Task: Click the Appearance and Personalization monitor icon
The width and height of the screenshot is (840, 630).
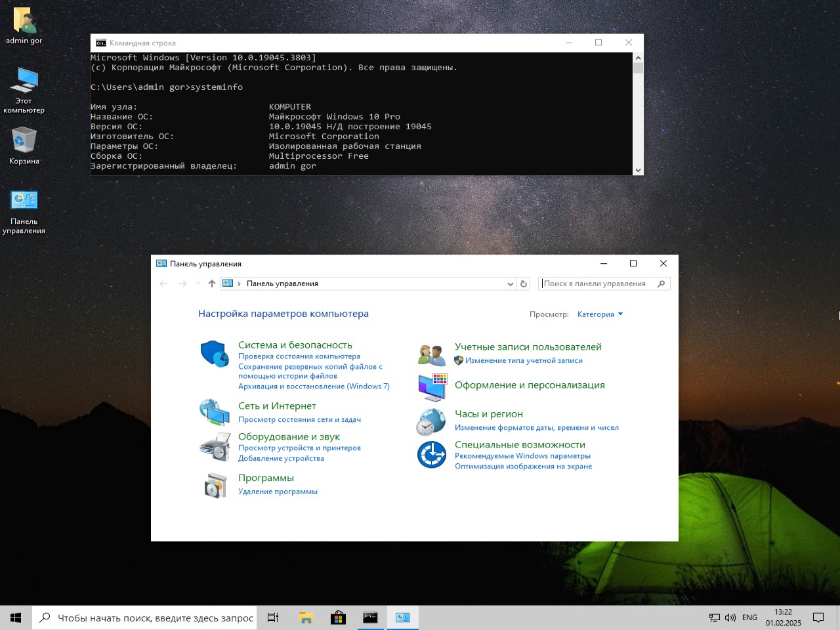Action: click(x=432, y=387)
